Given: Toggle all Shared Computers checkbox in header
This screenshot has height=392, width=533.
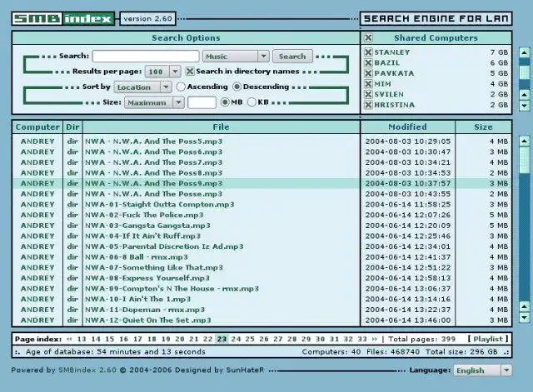Looking at the screenshot, I should coord(368,37).
